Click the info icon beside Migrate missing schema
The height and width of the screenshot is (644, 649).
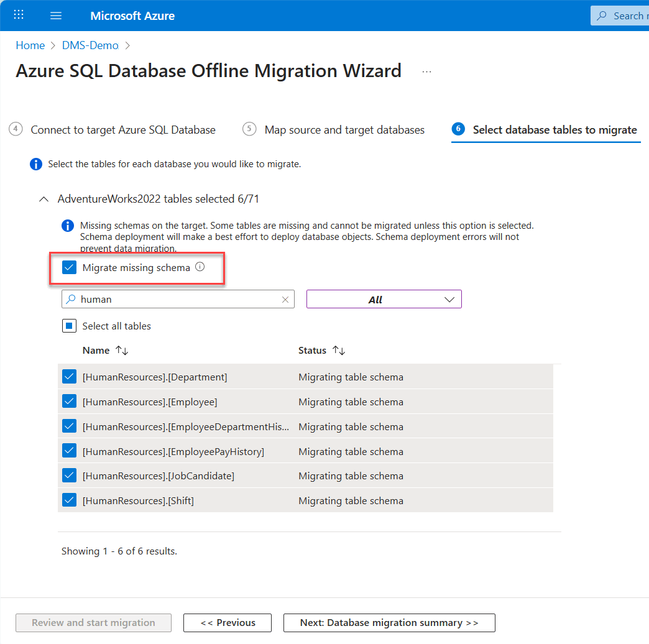tap(200, 267)
